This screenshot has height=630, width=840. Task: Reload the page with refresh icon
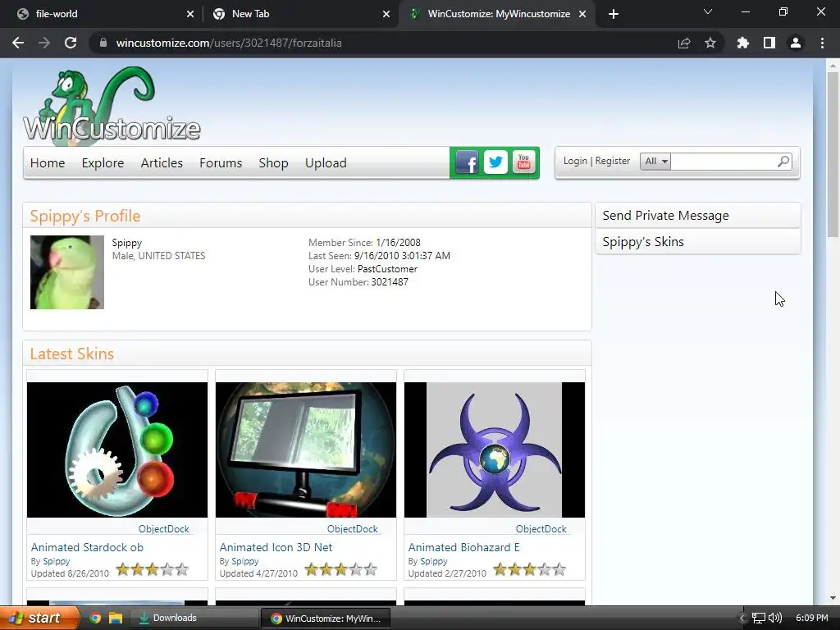[71, 43]
